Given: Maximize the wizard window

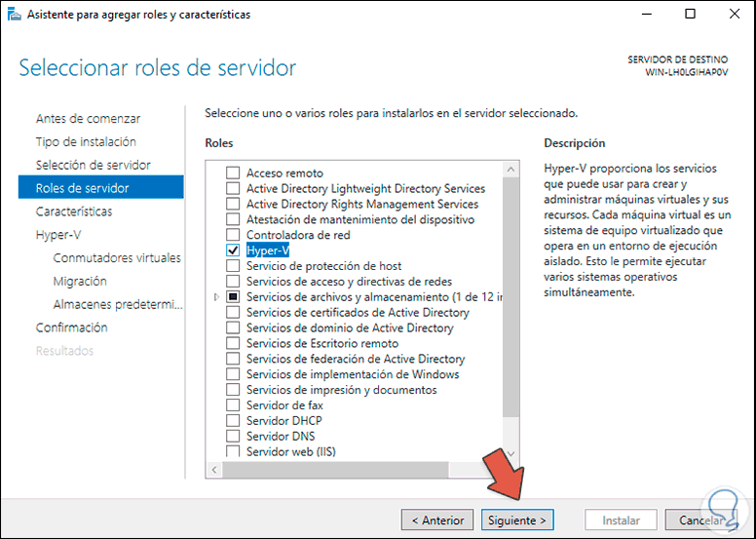Looking at the screenshot, I should pyautogui.click(x=690, y=15).
